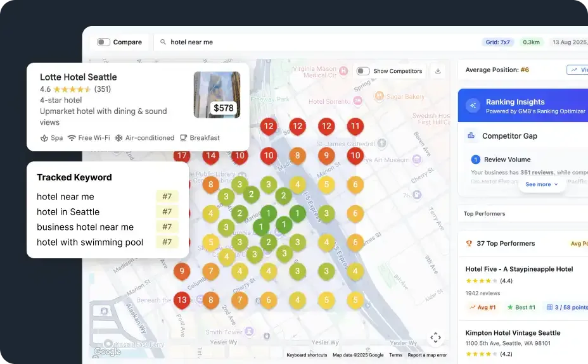Image resolution: width=588 pixels, height=364 pixels.
Task: Open the Lotte Hotel Seattle photo thumbnail
Action: tap(217, 95)
